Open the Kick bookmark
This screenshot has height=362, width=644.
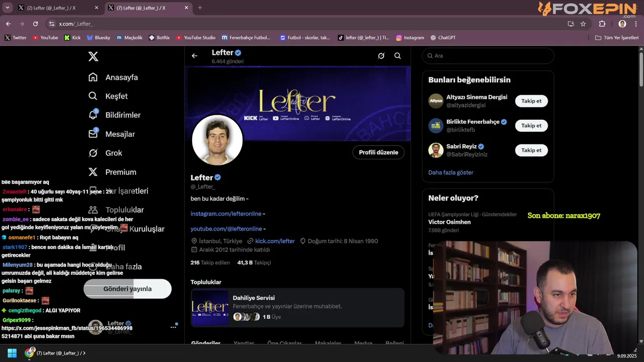point(72,38)
